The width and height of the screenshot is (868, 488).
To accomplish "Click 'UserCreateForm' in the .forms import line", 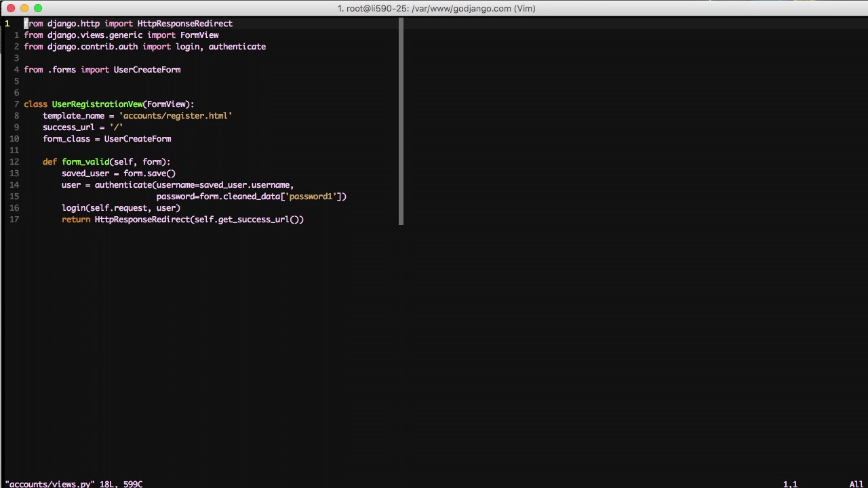I will coord(147,70).
